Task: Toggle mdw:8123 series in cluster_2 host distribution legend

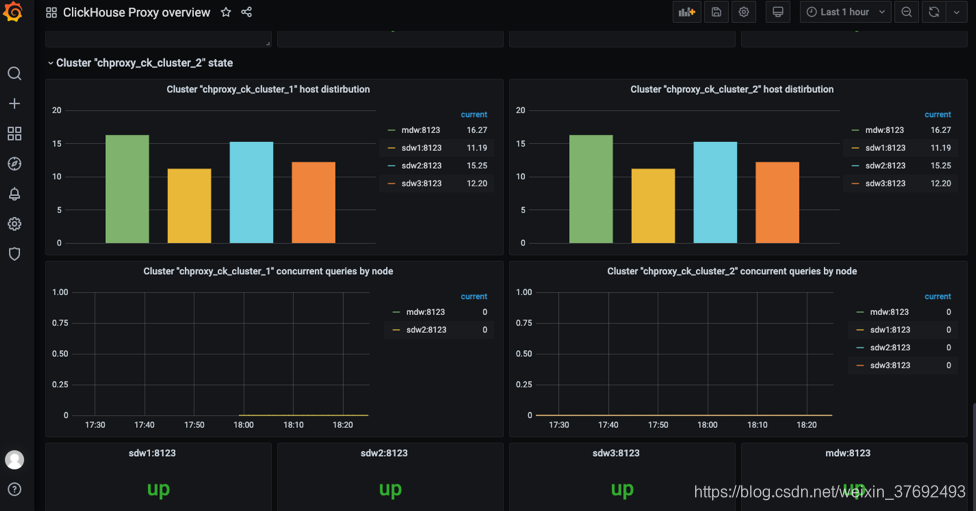Action: tap(884, 130)
